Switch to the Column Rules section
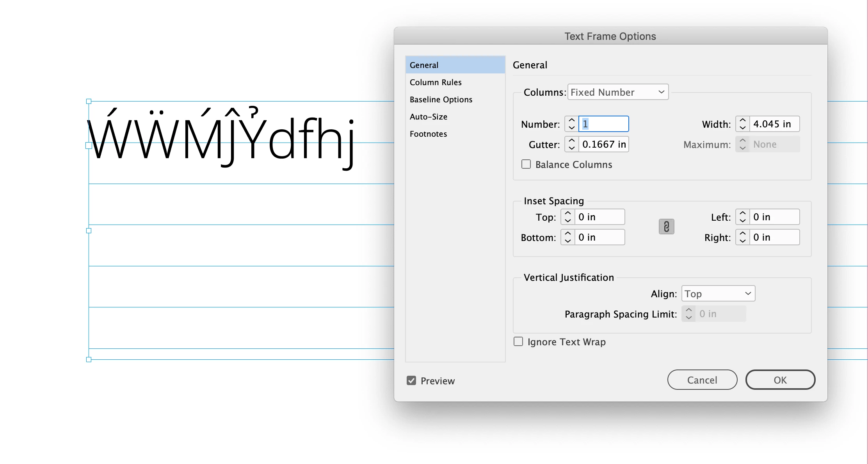Viewport: 868px width, 464px height. (436, 82)
